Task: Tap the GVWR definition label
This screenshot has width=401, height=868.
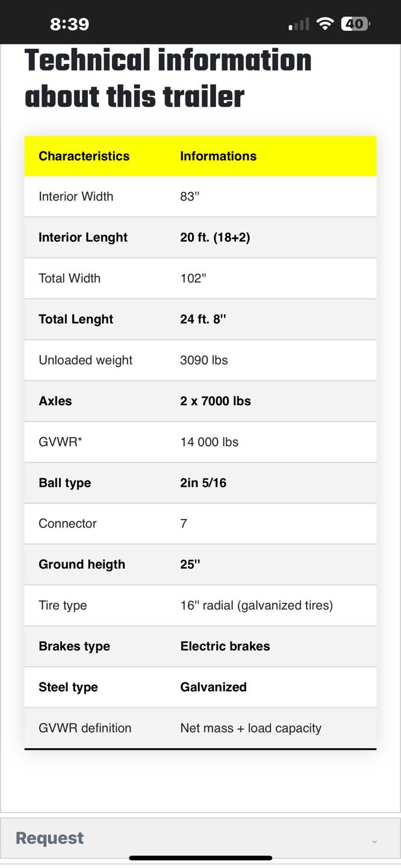Action: coord(85,728)
